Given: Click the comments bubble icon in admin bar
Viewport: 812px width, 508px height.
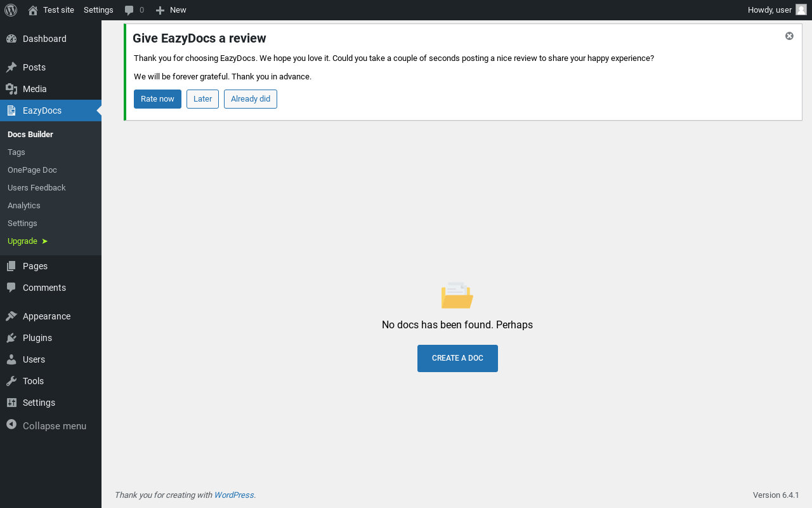Looking at the screenshot, I should point(129,10).
